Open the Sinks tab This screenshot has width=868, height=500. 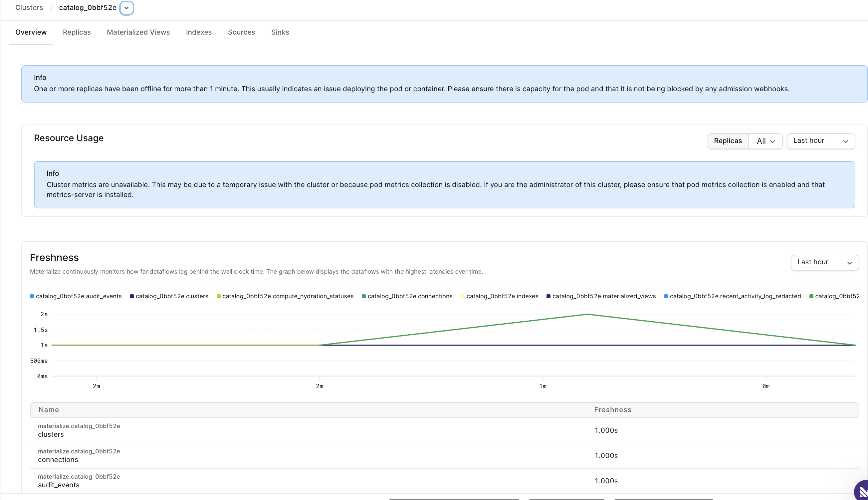pos(280,32)
